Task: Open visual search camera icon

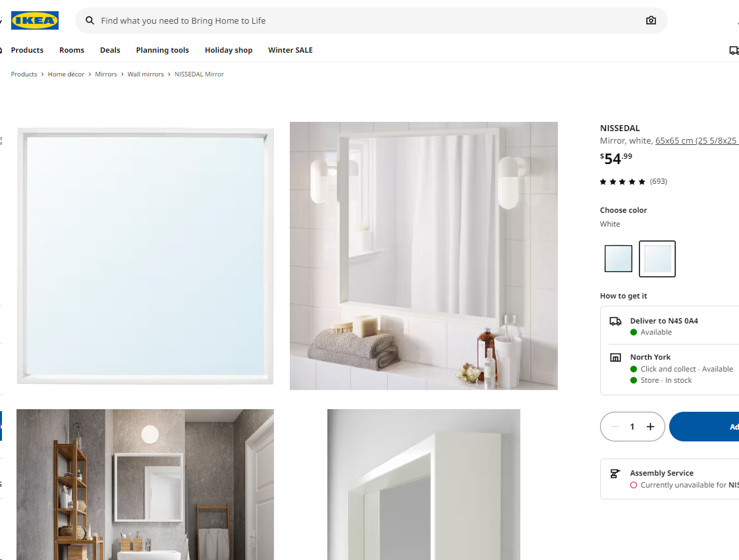Action: coord(651,20)
